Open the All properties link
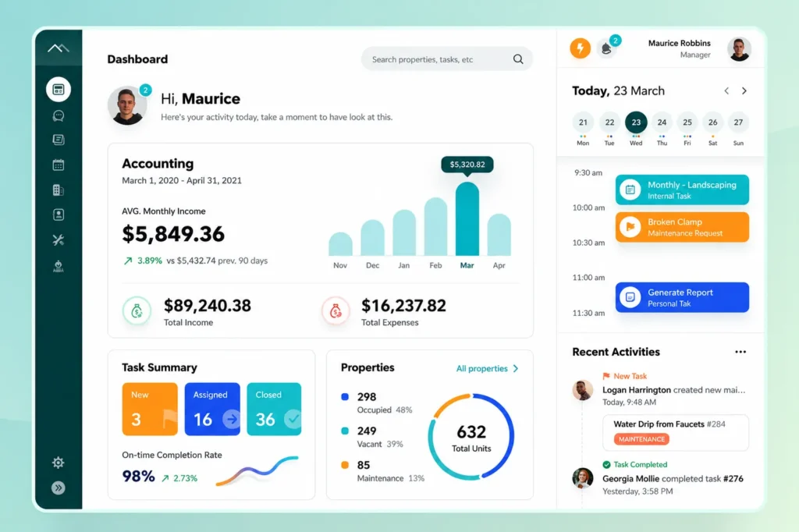The height and width of the screenshot is (532, 799). tap(482, 368)
